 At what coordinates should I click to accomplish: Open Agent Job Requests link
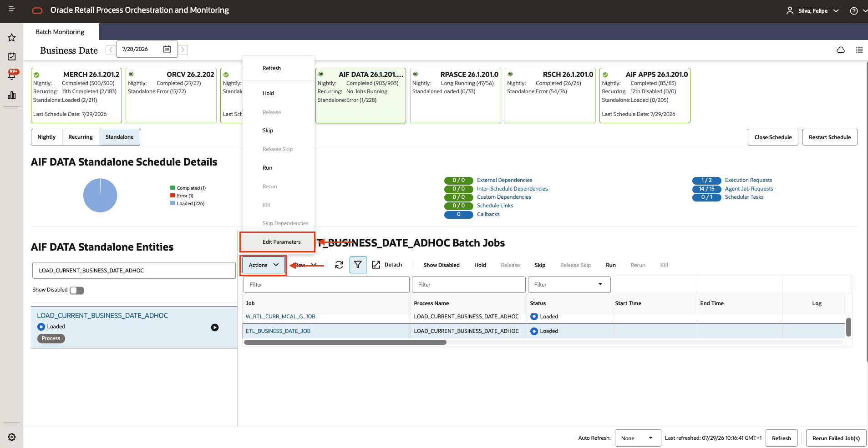click(x=749, y=189)
